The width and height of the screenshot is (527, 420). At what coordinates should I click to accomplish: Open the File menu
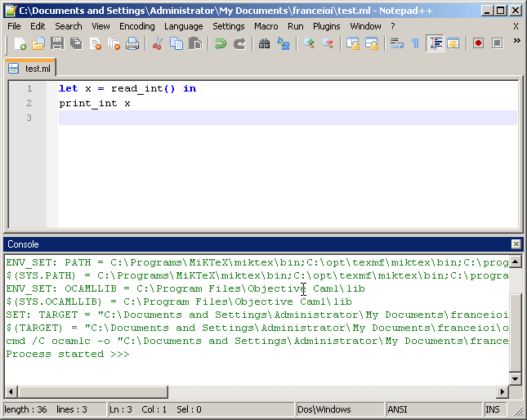click(14, 26)
